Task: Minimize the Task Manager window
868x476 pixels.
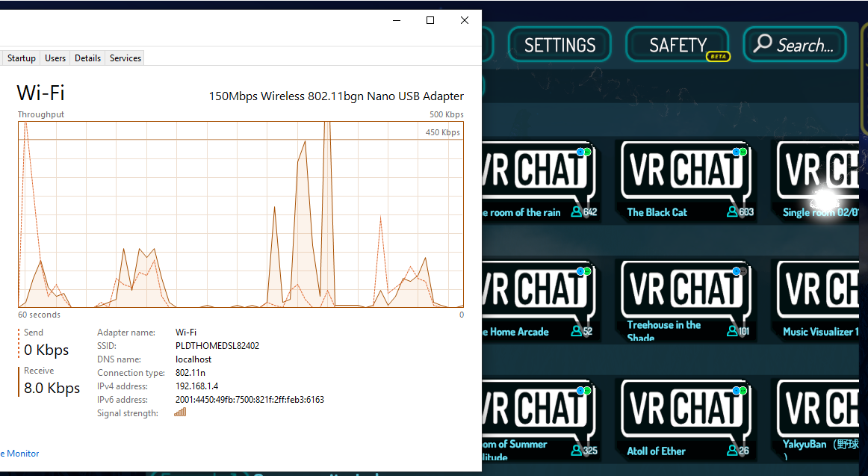Action: [x=397, y=20]
